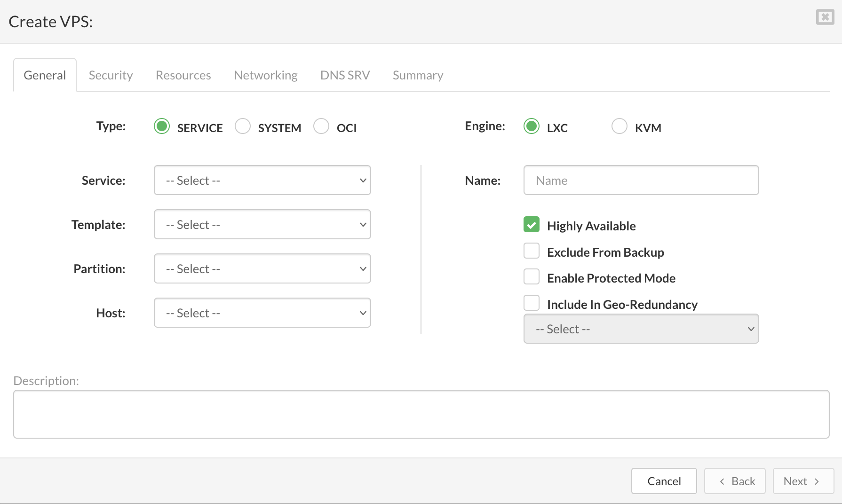
Task: Open the Host dropdown
Action: click(x=262, y=313)
